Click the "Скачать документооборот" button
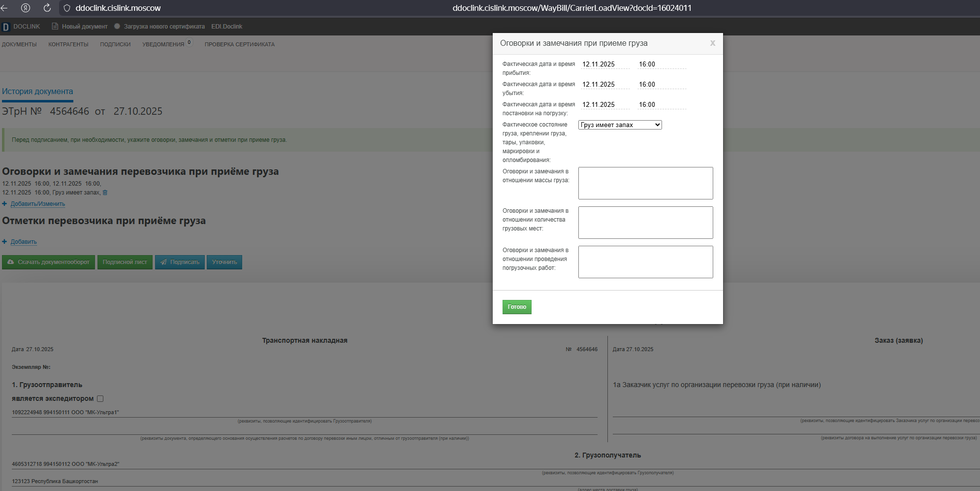The image size is (980, 491). (x=48, y=262)
